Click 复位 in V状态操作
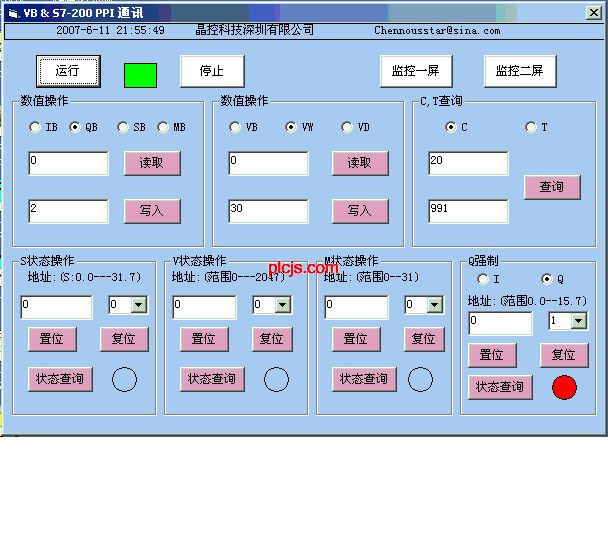This screenshot has height=538, width=608. [272, 339]
